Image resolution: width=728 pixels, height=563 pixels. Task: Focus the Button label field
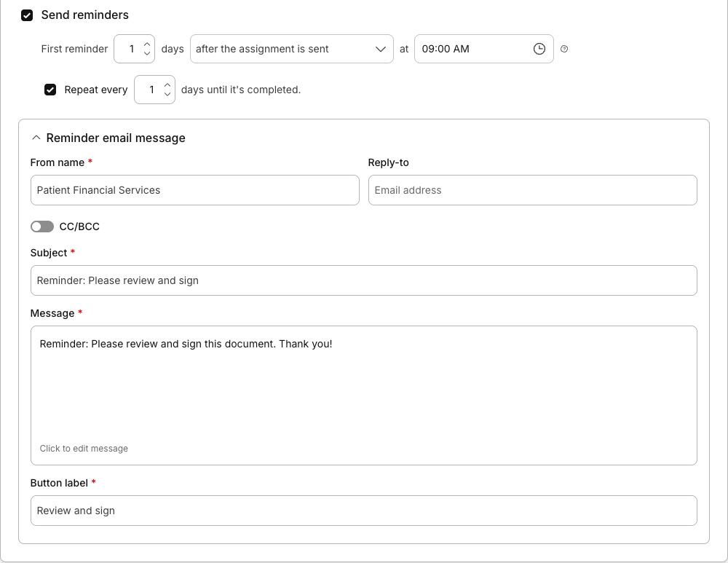click(363, 511)
